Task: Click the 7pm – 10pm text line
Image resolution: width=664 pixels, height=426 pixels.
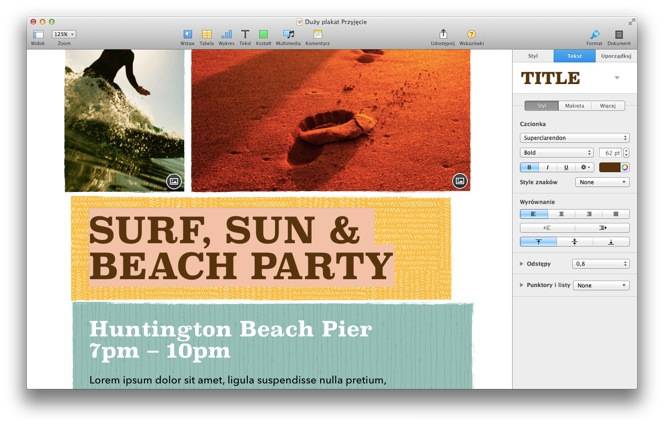Action: [x=160, y=351]
